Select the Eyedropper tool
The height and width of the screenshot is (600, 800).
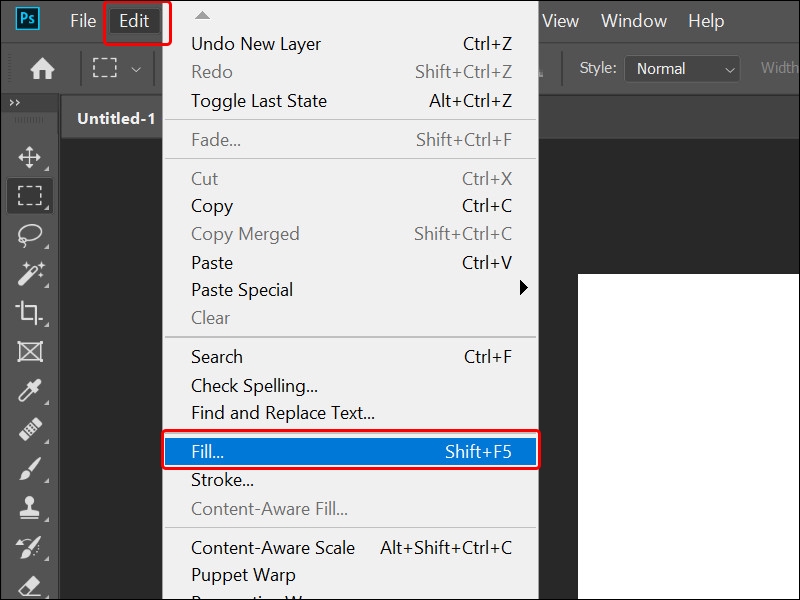tap(30, 390)
